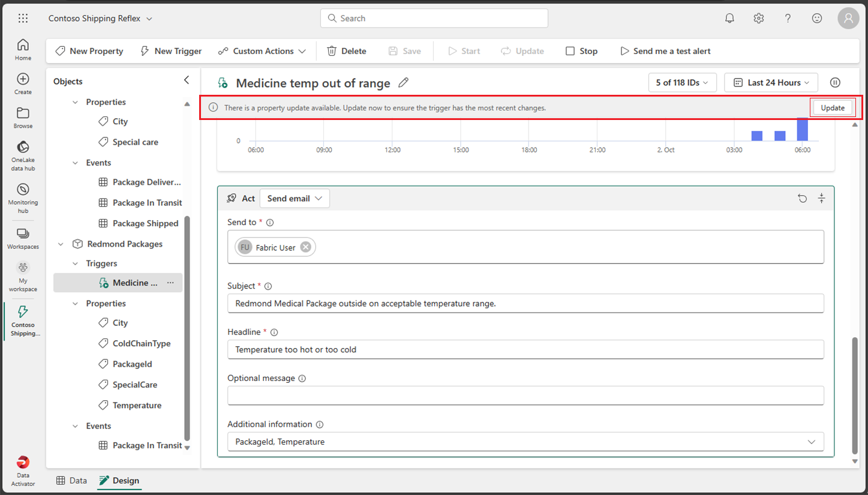This screenshot has width=868, height=495.
Task: Collapse the Events group containing Package Shipped
Action: 75,163
